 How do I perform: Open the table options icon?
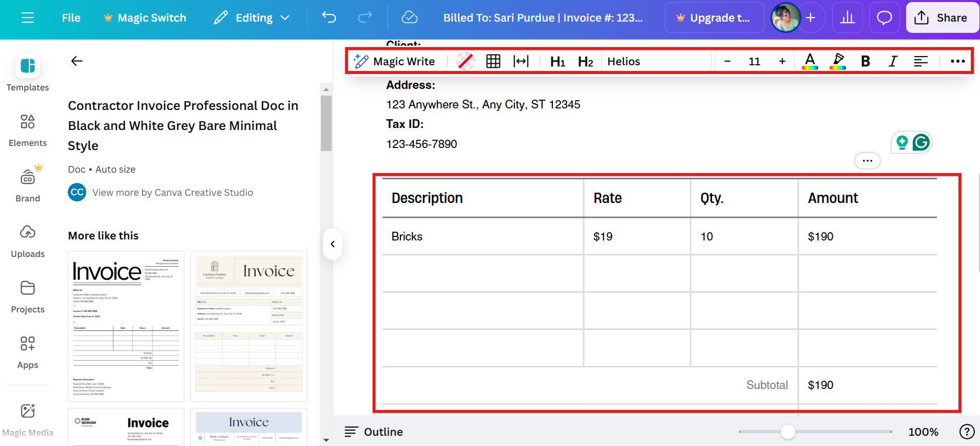[493, 62]
